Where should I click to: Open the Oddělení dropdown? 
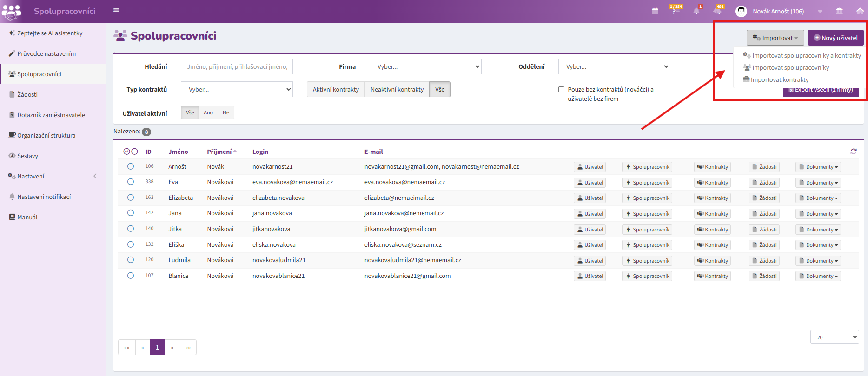pyautogui.click(x=614, y=66)
